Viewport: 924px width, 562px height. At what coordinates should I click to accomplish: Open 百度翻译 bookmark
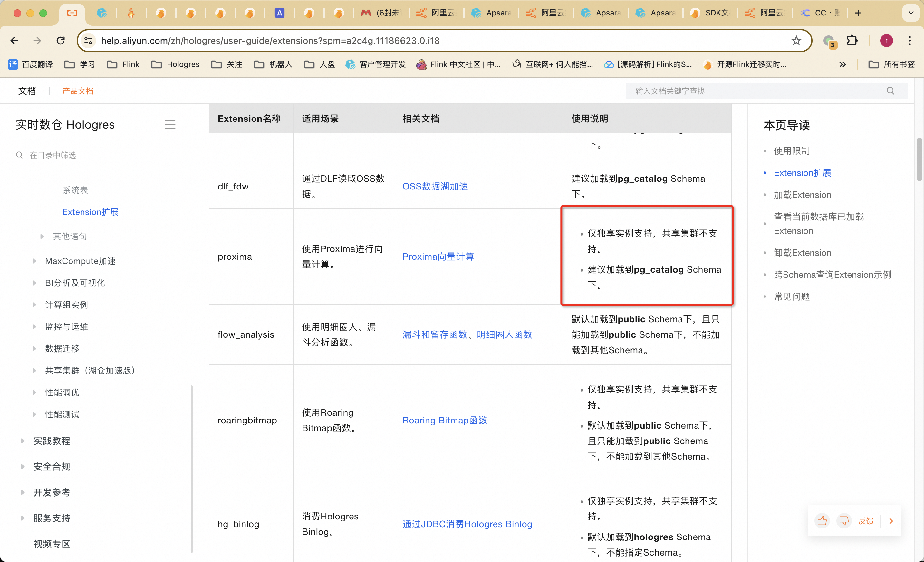pyautogui.click(x=31, y=64)
